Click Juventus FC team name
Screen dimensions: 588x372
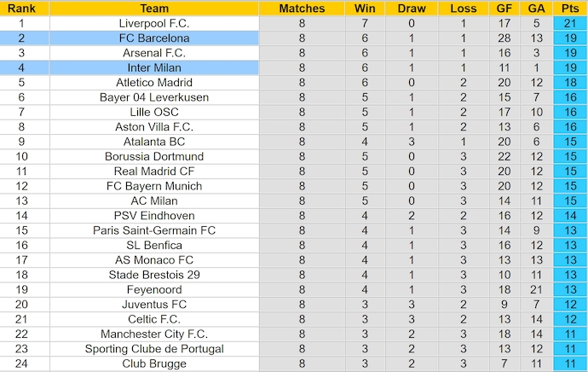(154, 305)
